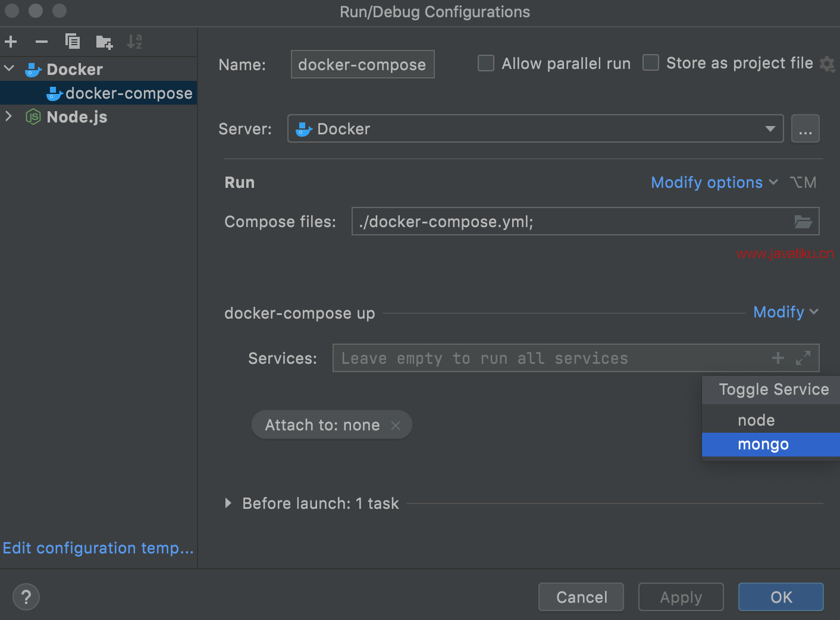Screen dimensions: 840x620
Task: Select docker-compose configuration in tree
Action: [x=99, y=93]
